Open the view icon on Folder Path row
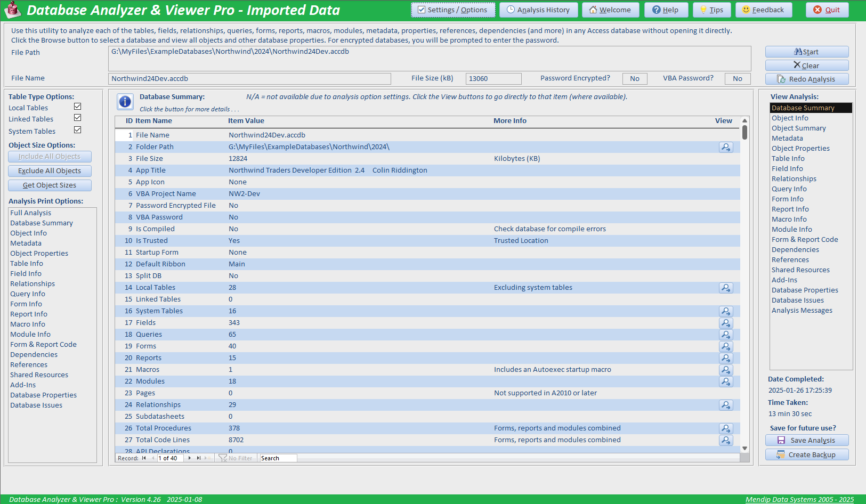The width and height of the screenshot is (866, 504). 726,147
